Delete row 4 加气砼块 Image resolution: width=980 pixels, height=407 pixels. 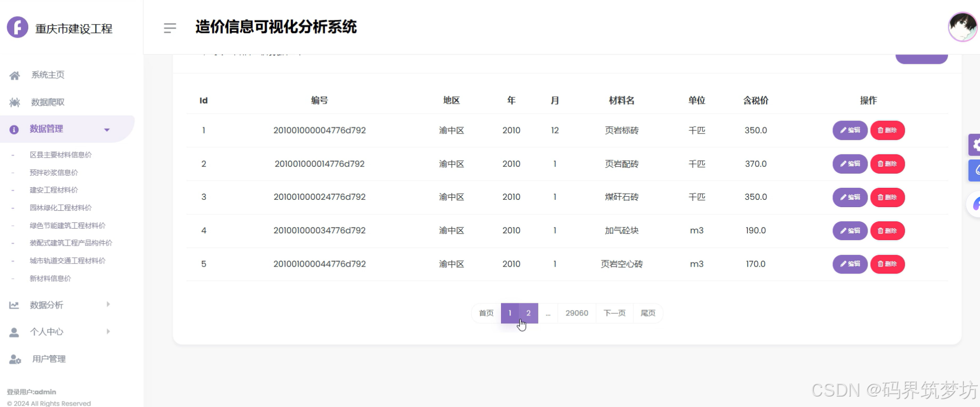887,231
